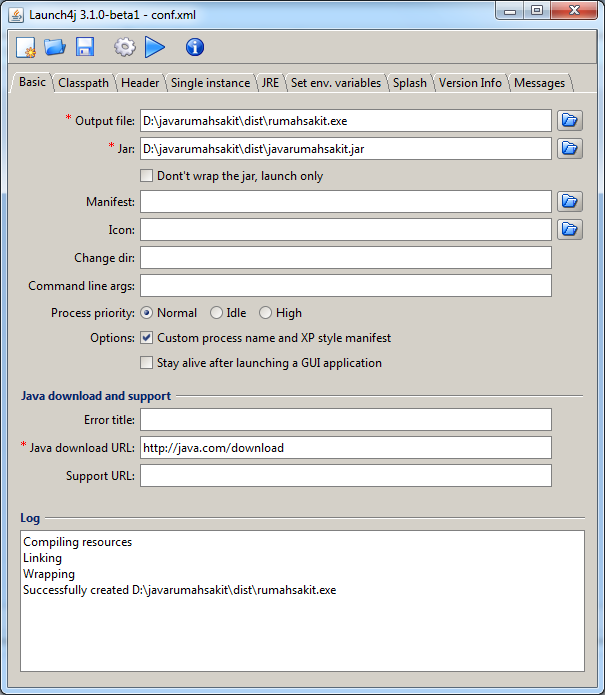Click the 'Successfully created' log line
This screenshot has height=695, width=605.
180,590
